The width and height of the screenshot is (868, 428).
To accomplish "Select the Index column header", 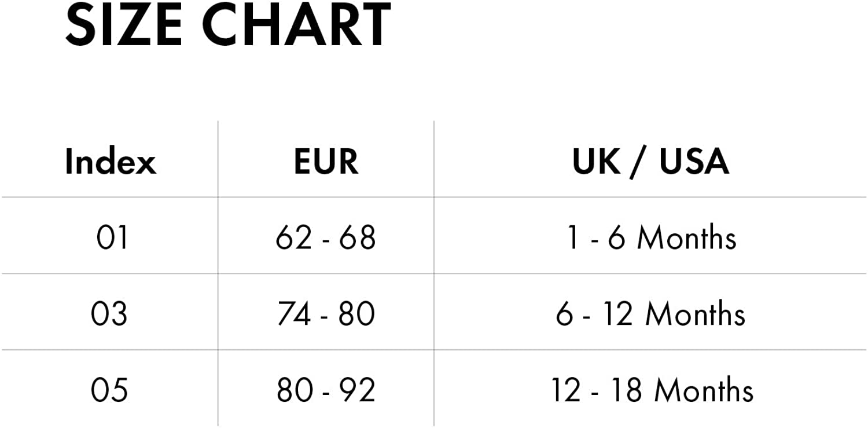I will tap(110, 161).
